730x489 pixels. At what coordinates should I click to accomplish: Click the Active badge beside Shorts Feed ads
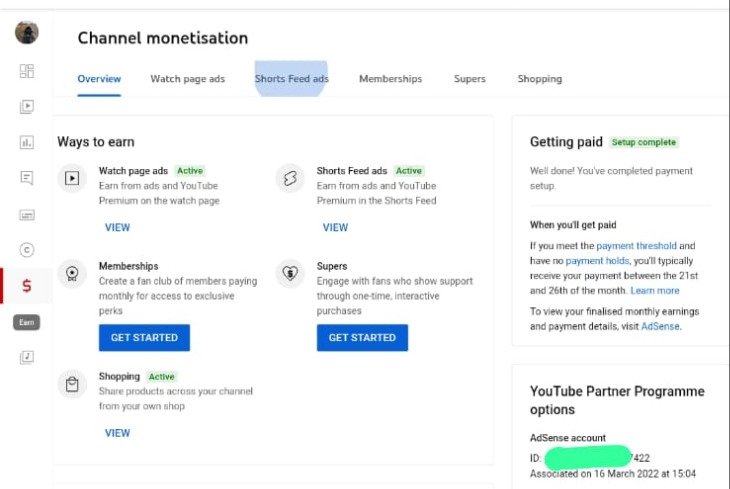pyautogui.click(x=409, y=171)
